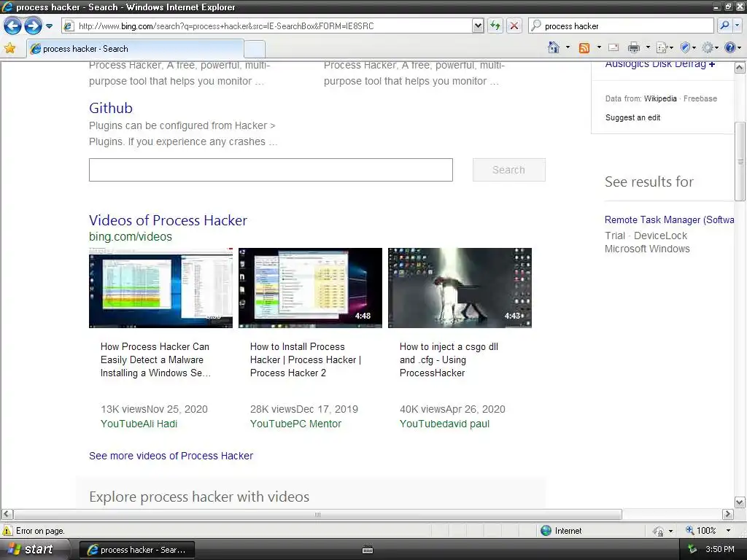Screen dimensions: 747x560
Task: Open the 4:48 install Process Hacker thumbnail
Action: point(310,287)
